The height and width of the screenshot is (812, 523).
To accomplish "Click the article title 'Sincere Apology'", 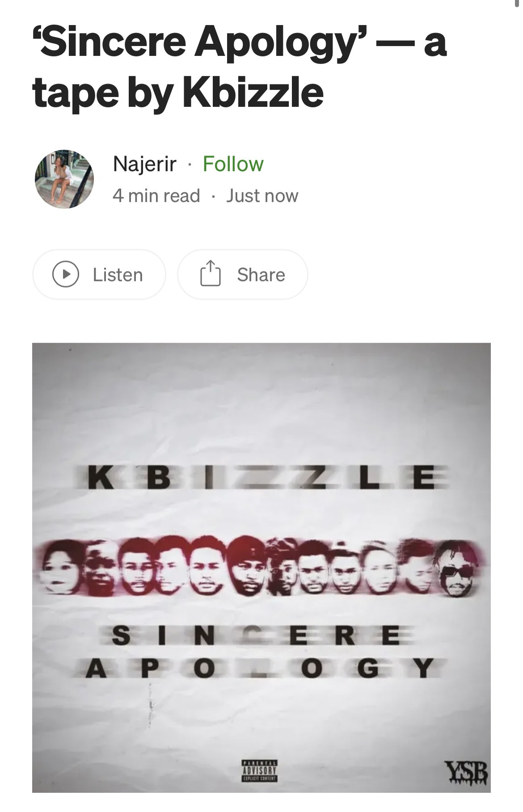I will 240,67.
